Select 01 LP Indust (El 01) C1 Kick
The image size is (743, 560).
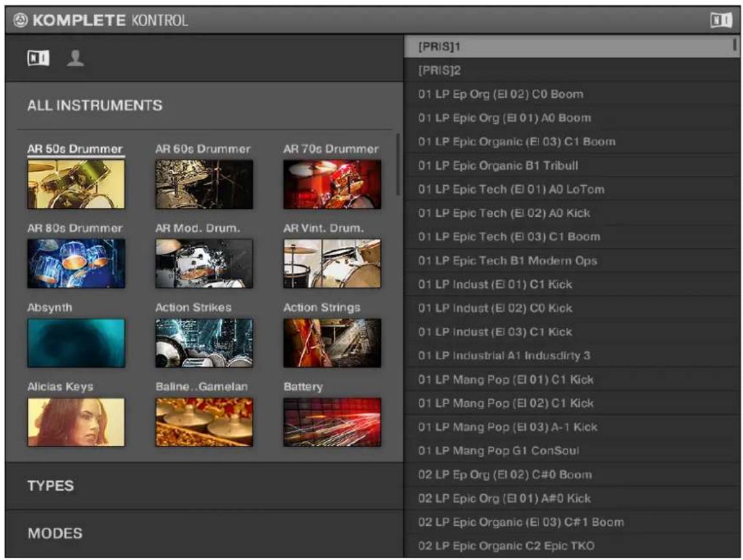(571, 285)
